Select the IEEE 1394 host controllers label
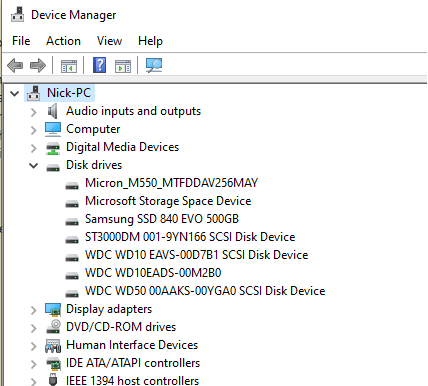428x386 pixels. [x=132, y=380]
